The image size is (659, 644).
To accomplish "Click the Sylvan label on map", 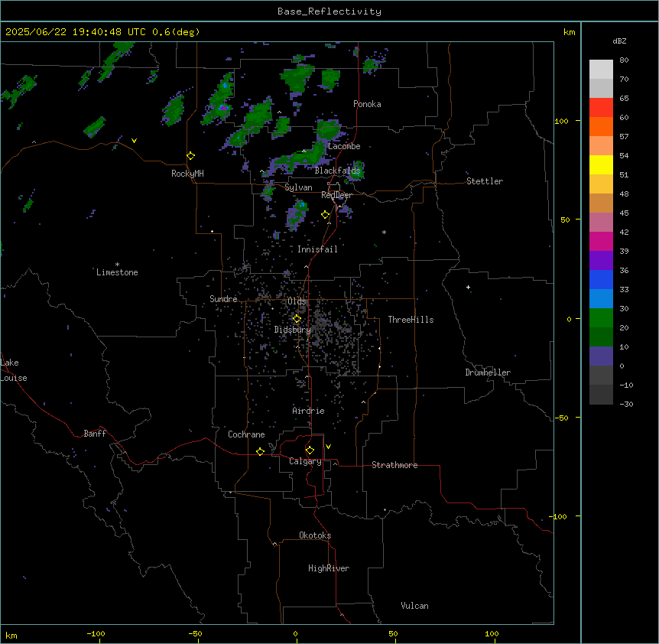I will point(298,187).
